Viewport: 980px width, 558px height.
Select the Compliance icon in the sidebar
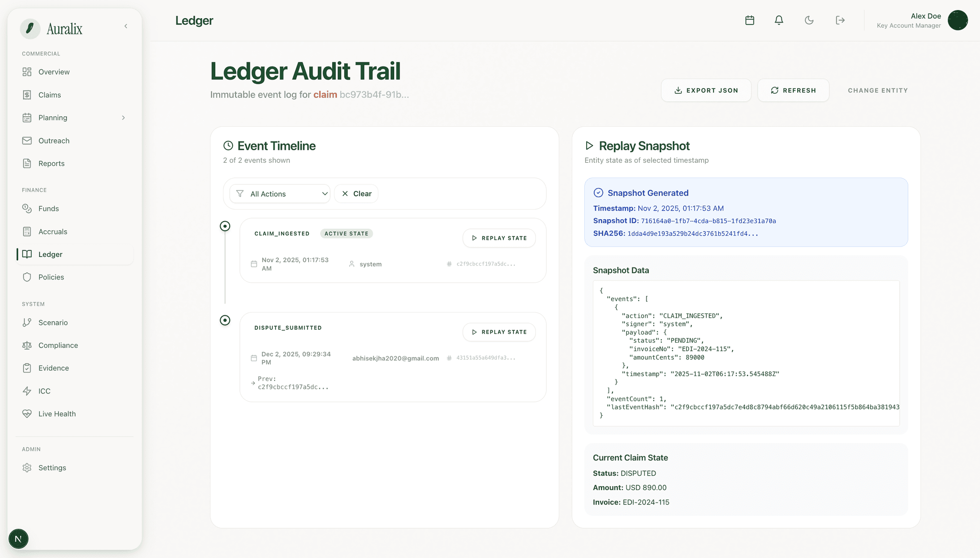(x=27, y=345)
